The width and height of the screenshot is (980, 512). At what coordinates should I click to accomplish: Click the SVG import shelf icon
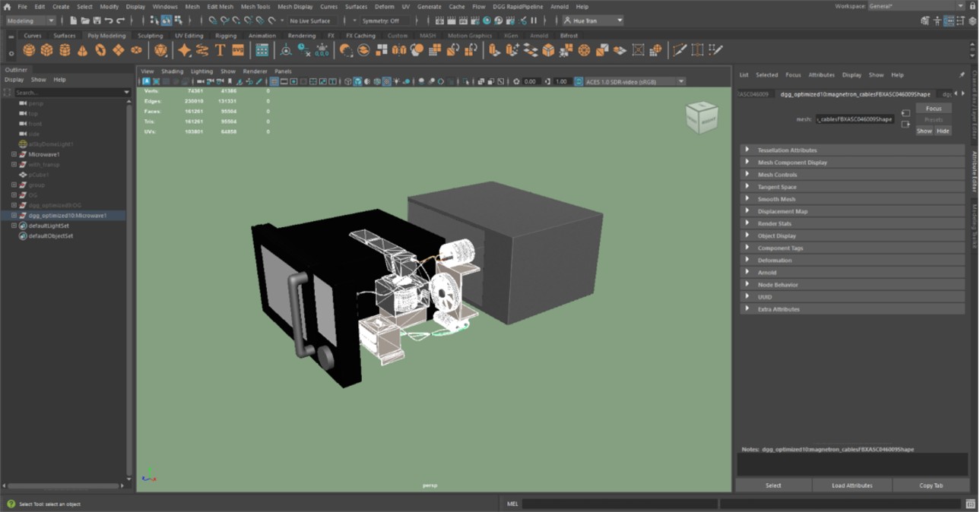coord(238,50)
